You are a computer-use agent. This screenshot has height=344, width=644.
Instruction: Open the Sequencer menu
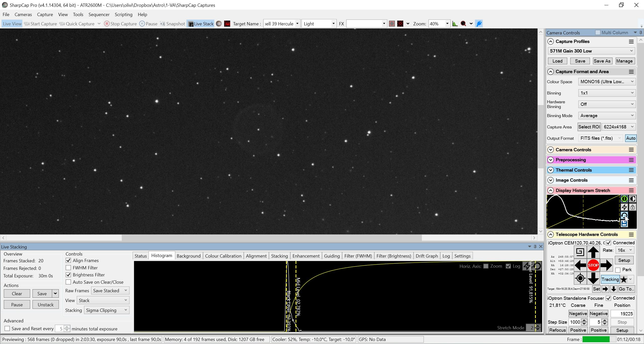click(99, 14)
